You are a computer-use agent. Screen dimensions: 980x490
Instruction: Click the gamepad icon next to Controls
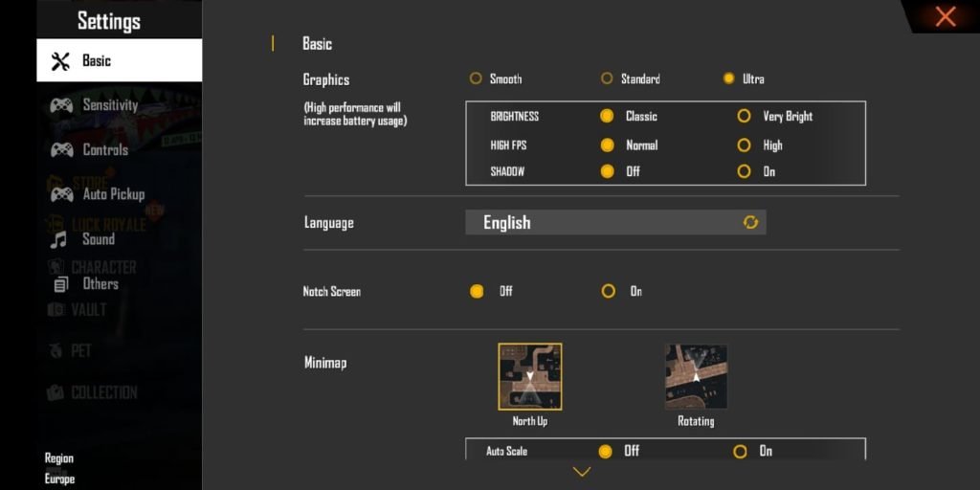(x=61, y=150)
